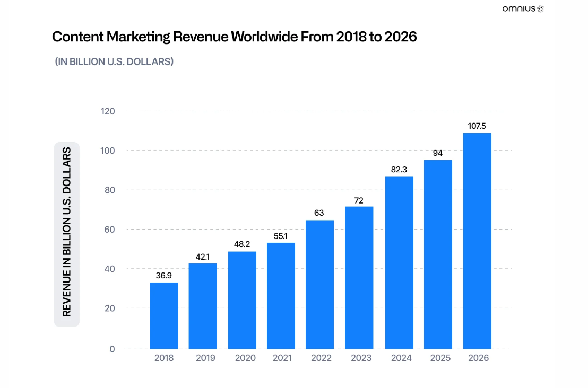Select the 2026 bar in the chart
Image resolution: width=588 pixels, height=388 pixels.
coord(477,241)
